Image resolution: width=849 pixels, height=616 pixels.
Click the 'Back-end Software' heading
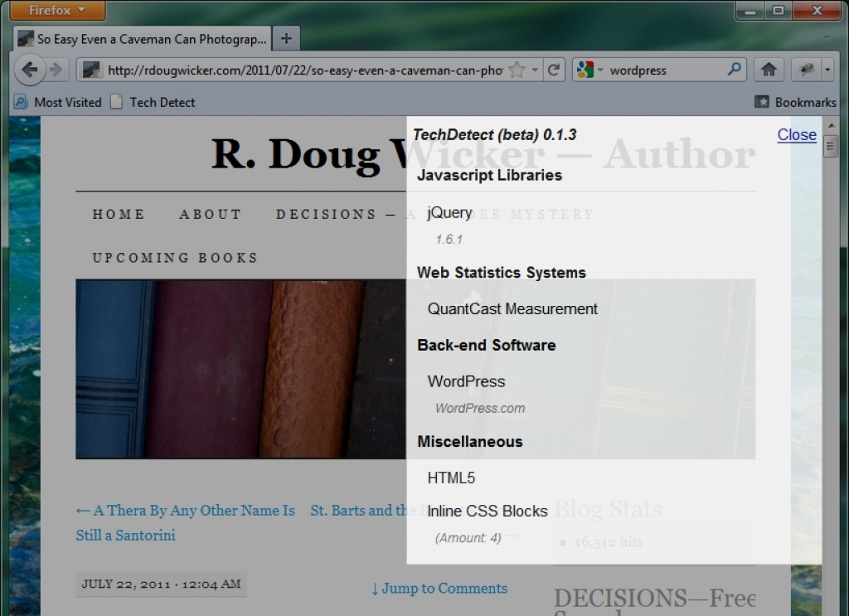click(x=486, y=346)
